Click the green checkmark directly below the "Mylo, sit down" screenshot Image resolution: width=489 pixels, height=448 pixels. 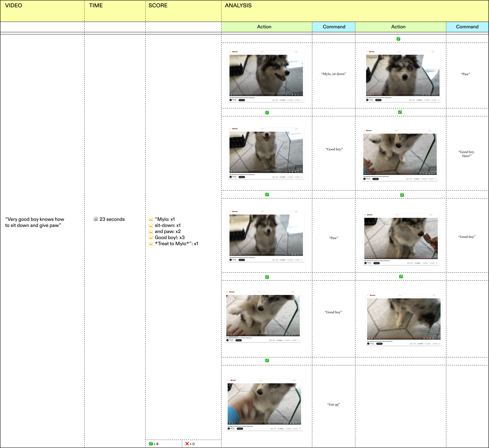tap(267, 113)
